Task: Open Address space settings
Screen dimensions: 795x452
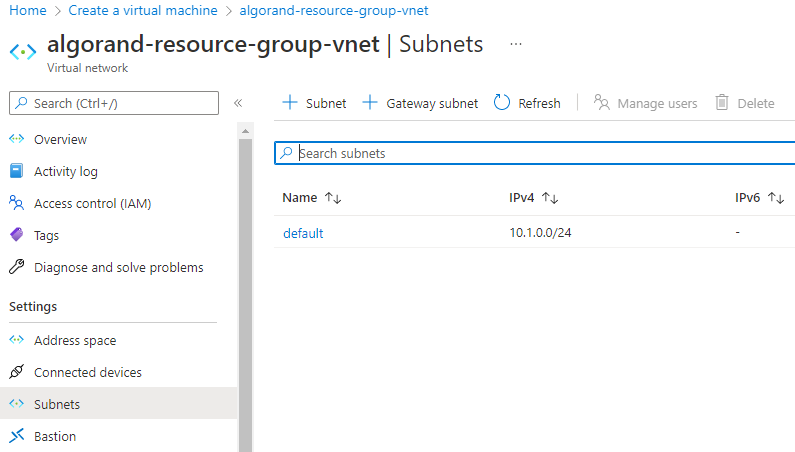Action: click(75, 340)
